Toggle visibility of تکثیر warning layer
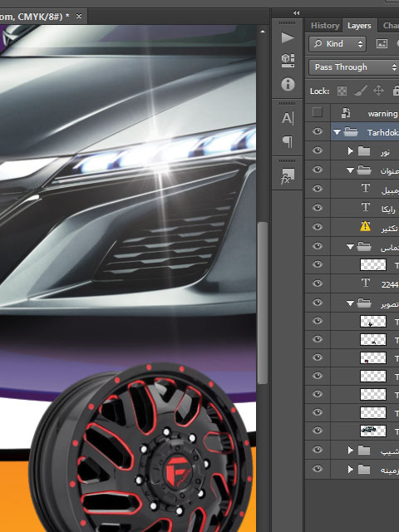Screen dimensions: 399x532 (318, 226)
